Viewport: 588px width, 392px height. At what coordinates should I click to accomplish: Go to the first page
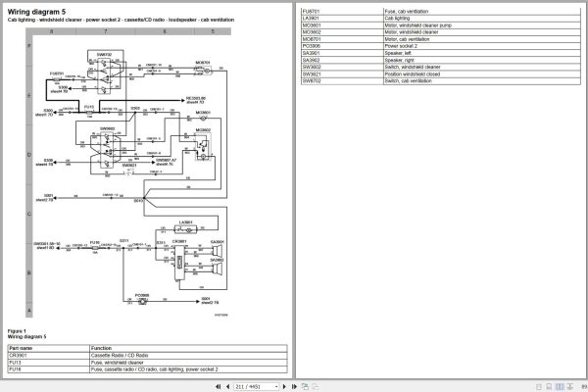(218, 386)
